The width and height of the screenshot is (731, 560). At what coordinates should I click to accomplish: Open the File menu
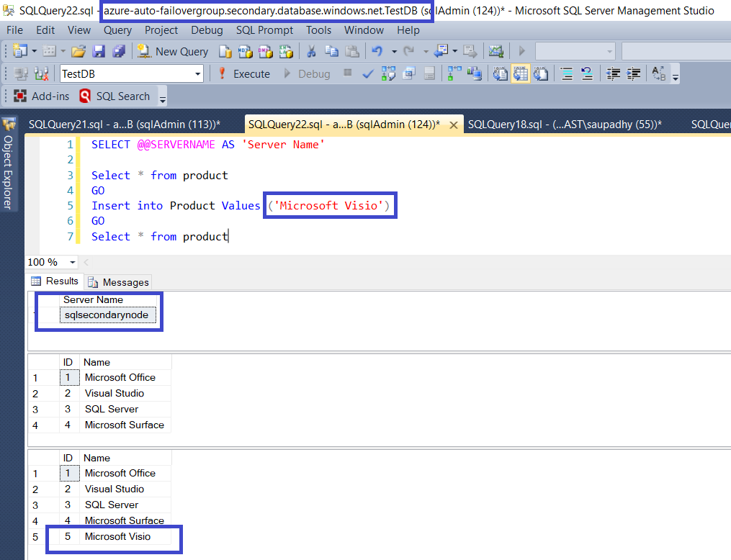click(15, 30)
